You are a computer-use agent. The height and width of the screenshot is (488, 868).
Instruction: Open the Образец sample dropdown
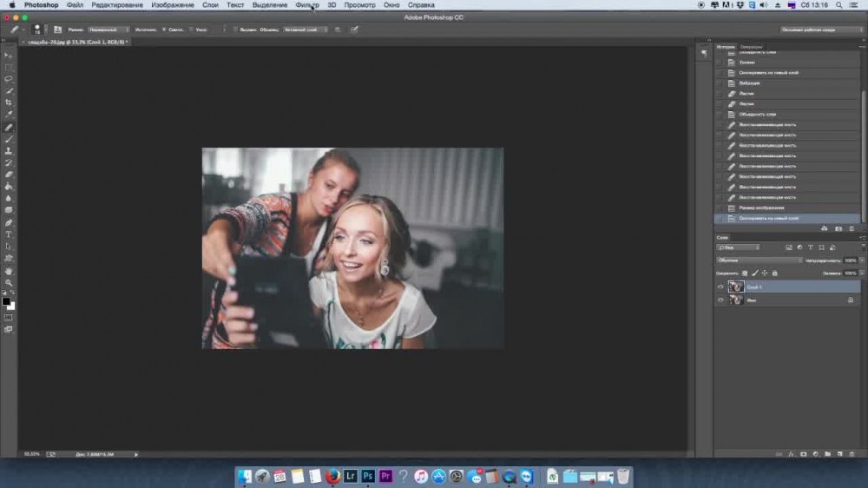[x=306, y=30]
